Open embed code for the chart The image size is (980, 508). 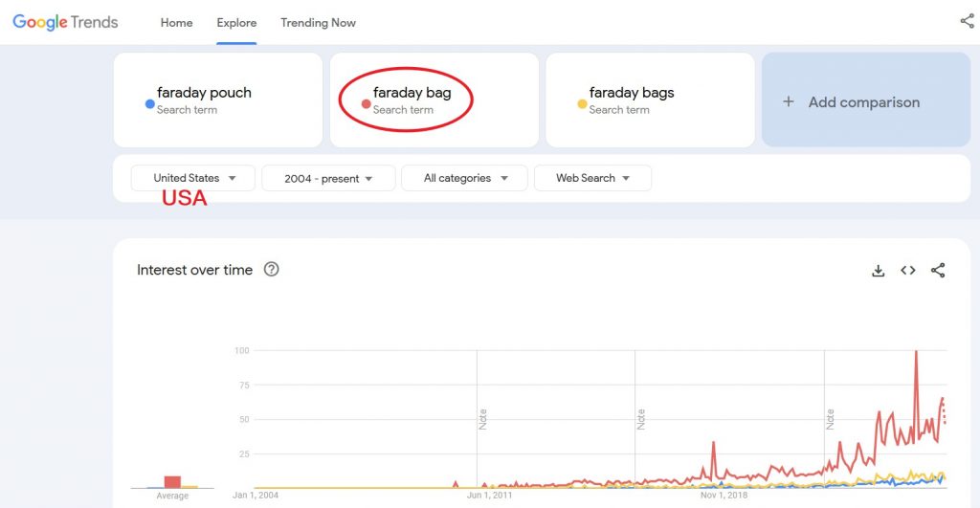(x=907, y=271)
